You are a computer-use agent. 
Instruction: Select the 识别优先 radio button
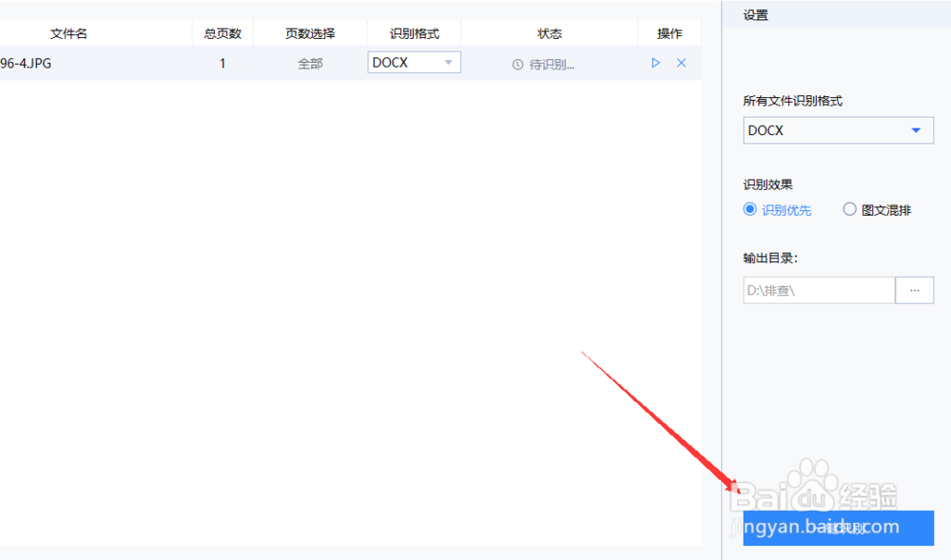tap(749, 209)
